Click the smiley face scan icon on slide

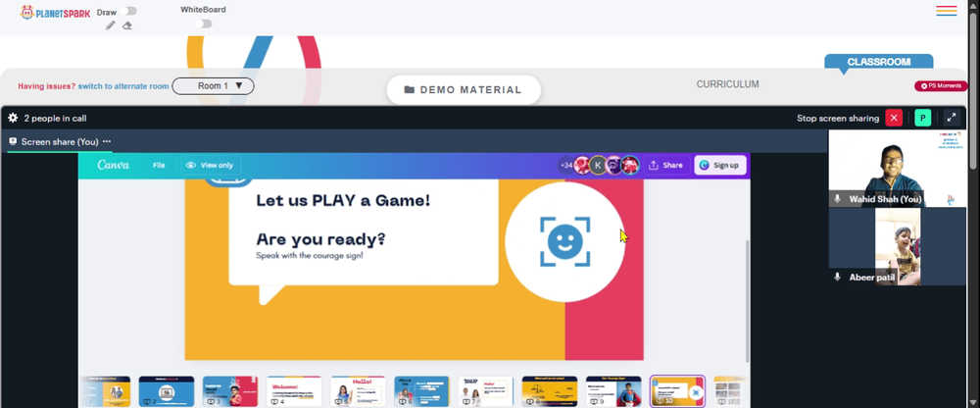565,241
